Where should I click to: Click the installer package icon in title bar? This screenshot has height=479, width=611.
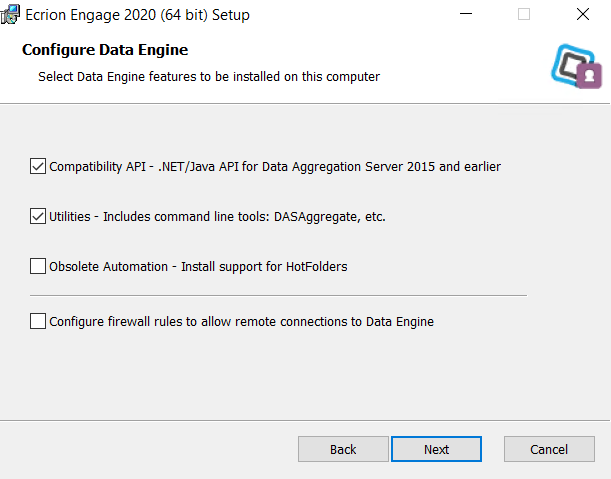pyautogui.click(x=10, y=15)
